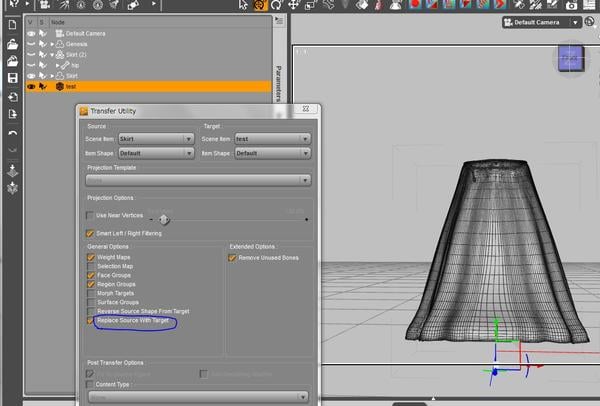Open the Projection Template dropdown
Viewport: 600px width, 406px height.
click(198, 180)
